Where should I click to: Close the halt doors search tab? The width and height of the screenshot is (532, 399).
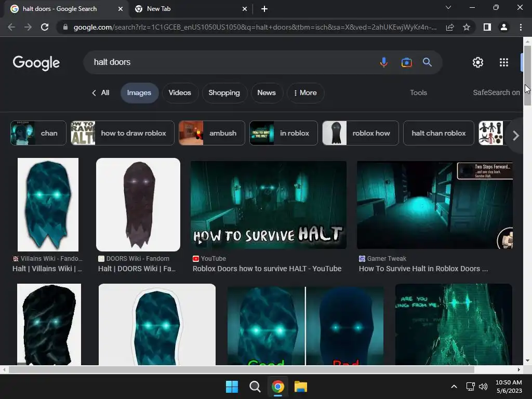click(121, 9)
